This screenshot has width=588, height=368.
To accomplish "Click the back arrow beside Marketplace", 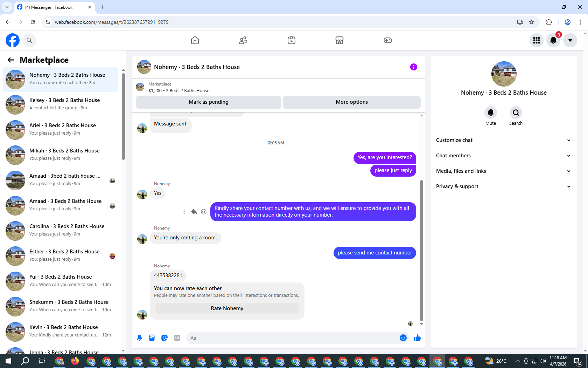I will click(x=11, y=60).
